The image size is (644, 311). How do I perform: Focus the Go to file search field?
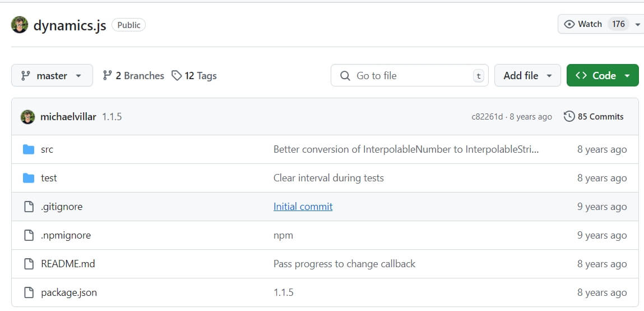(x=410, y=76)
